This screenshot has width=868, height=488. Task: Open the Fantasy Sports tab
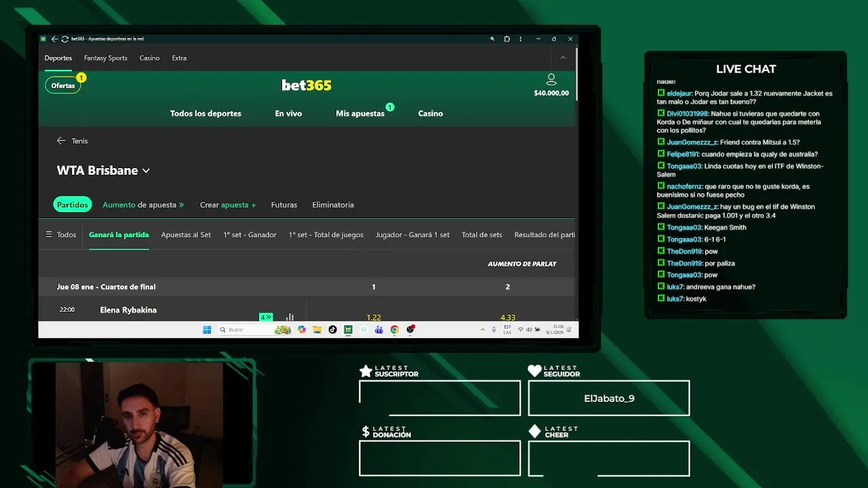click(x=106, y=58)
